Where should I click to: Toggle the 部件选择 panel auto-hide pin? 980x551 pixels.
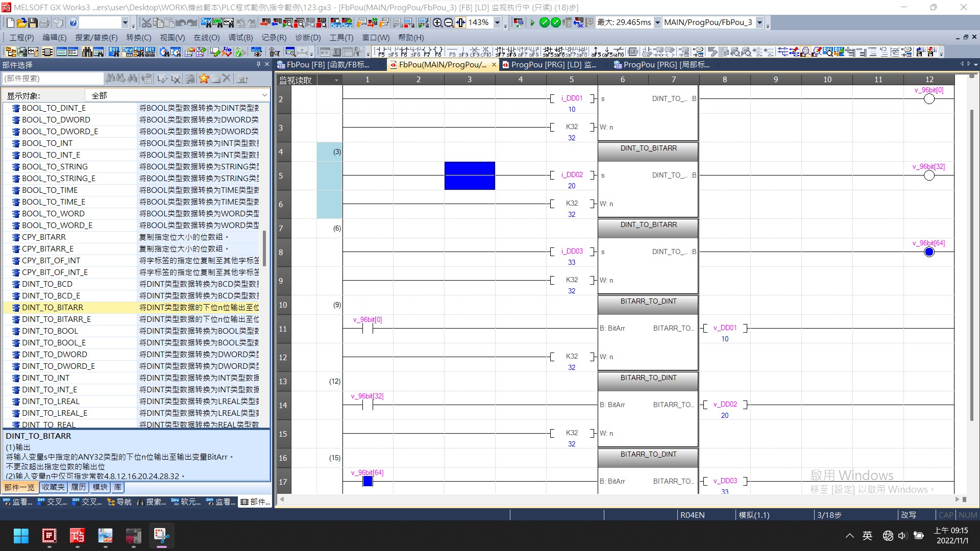click(258, 65)
